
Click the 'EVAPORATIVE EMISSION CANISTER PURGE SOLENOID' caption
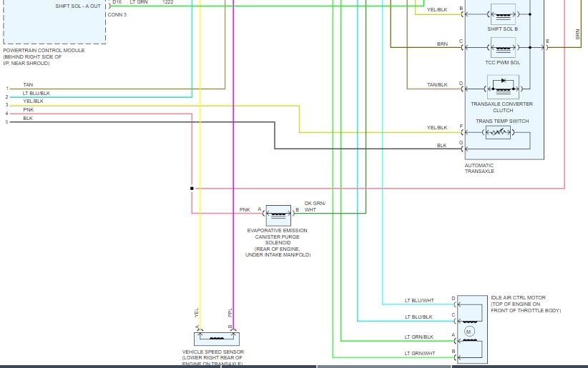point(278,237)
